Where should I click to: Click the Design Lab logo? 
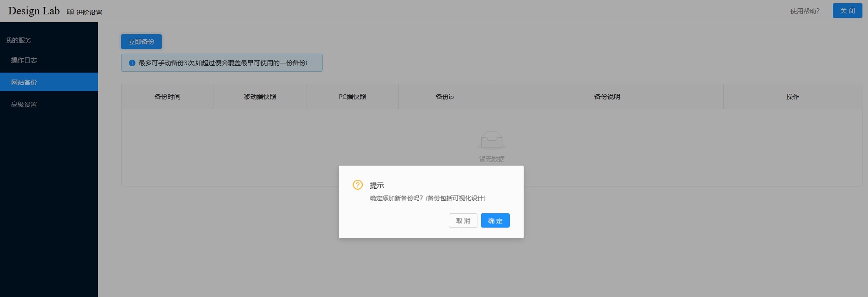click(x=34, y=11)
